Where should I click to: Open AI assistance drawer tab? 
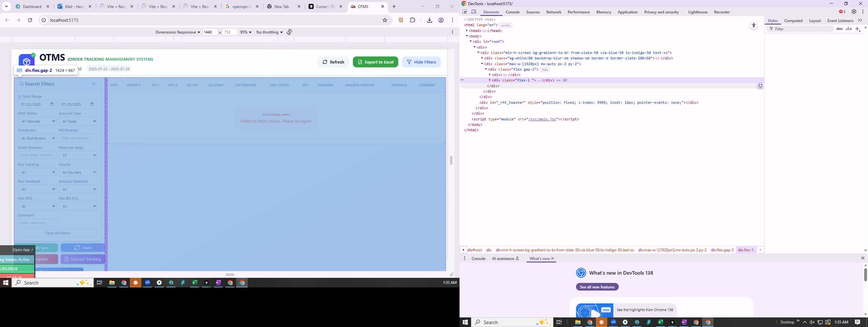click(505, 259)
